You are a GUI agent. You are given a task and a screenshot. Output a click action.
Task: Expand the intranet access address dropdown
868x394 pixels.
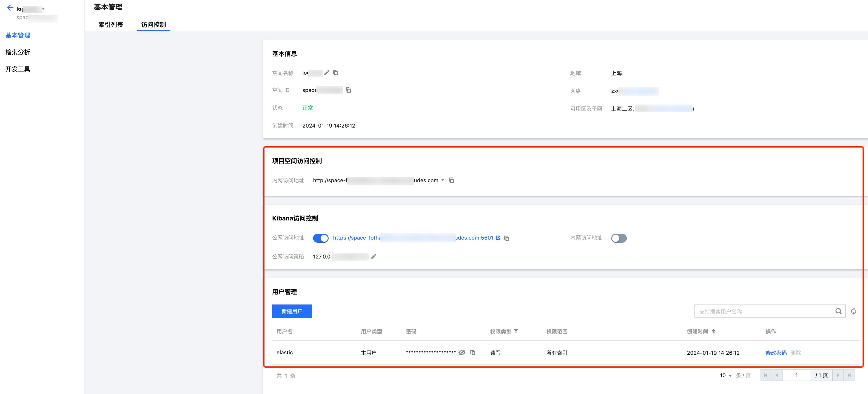[x=443, y=180]
